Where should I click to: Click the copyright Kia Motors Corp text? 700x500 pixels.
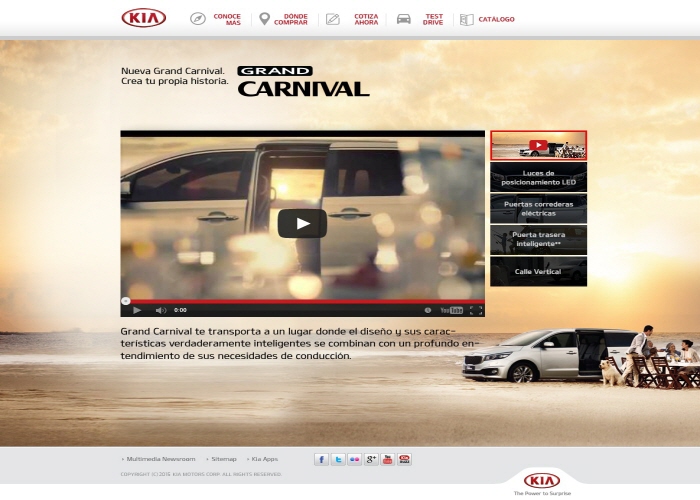(x=201, y=474)
